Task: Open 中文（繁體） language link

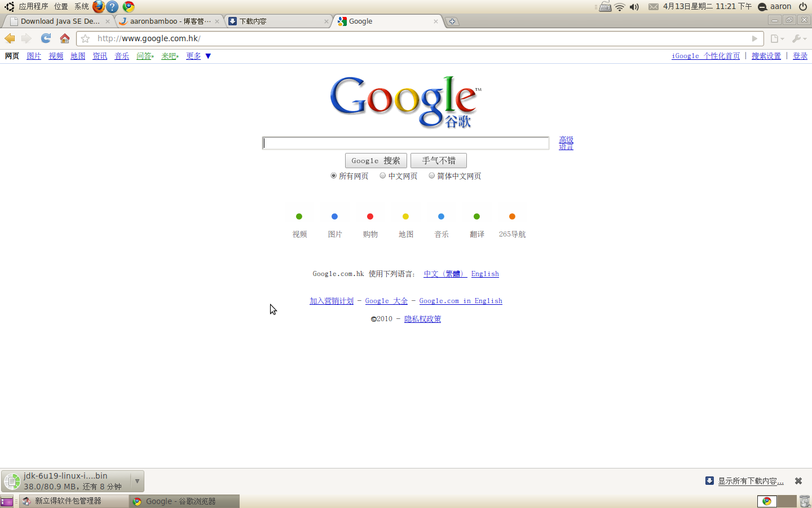Action: click(x=445, y=274)
